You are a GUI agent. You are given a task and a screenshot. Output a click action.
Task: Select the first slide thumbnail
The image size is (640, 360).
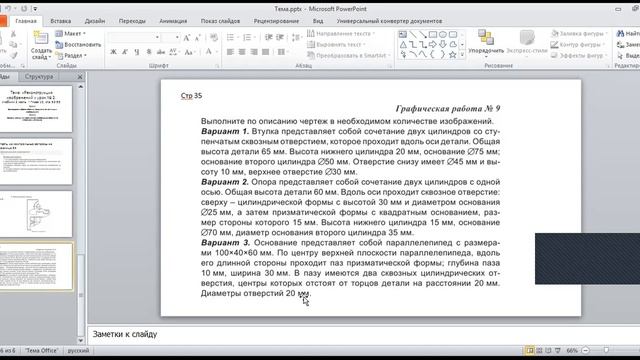(x=36, y=109)
